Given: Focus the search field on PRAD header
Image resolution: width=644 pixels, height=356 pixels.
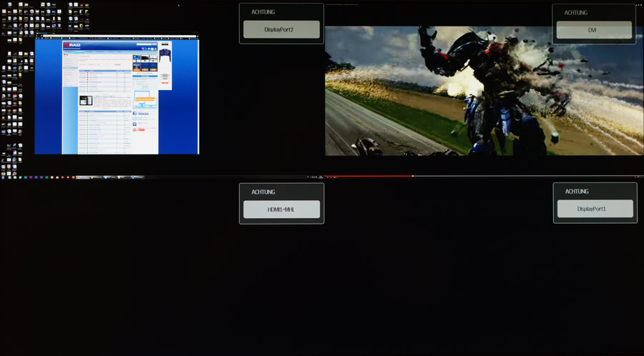Looking at the screenshot, I should coord(144,44).
